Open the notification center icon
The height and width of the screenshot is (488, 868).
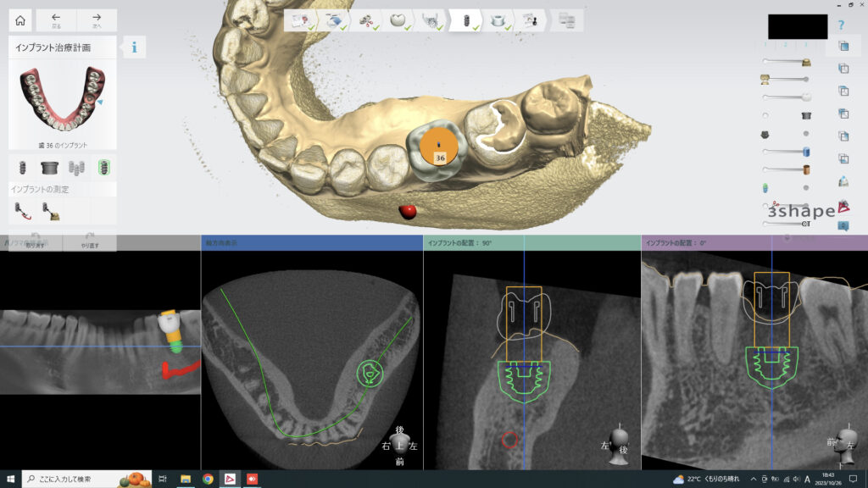(x=853, y=480)
